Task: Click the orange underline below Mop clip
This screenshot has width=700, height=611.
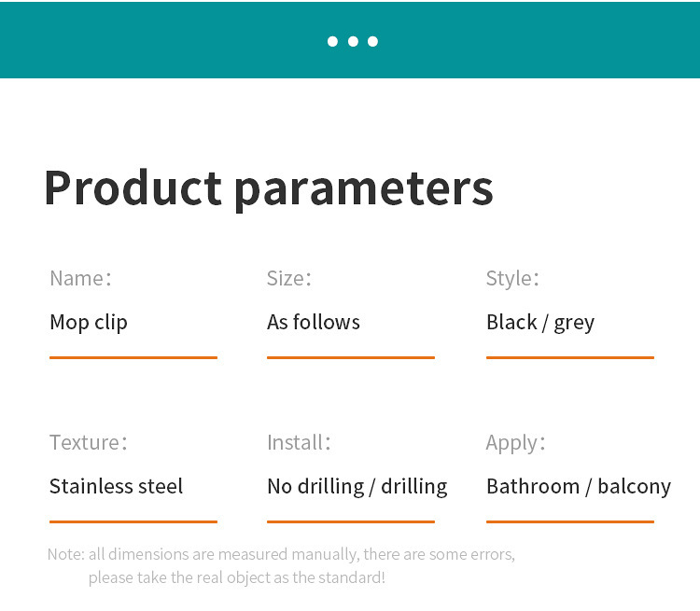Action: pos(133,357)
